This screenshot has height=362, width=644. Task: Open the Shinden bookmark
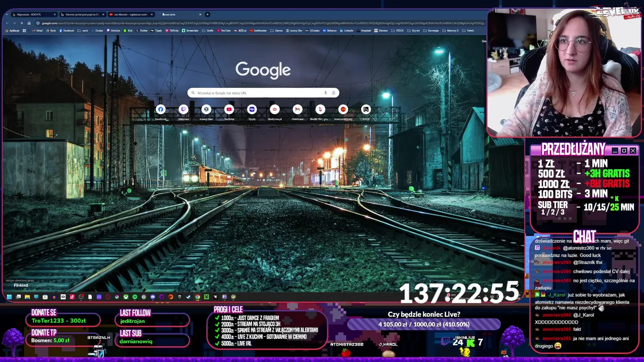381,31
